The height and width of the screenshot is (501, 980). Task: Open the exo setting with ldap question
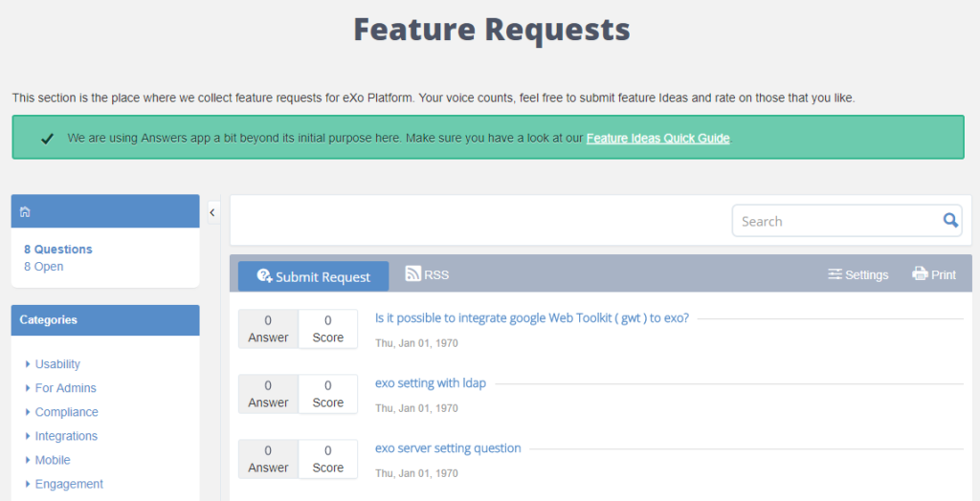click(x=431, y=383)
